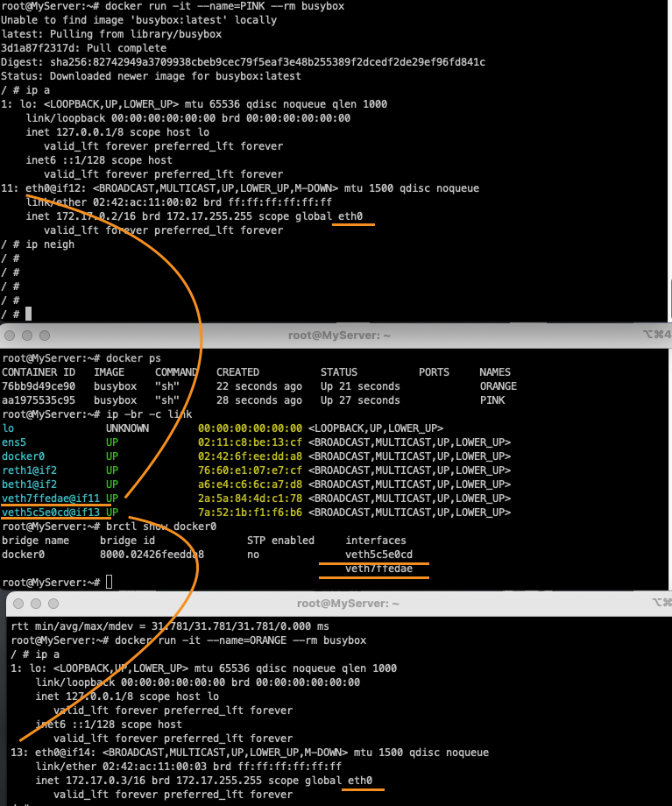Image resolution: width=672 pixels, height=806 pixels.
Task: Click the 'rtt min/avg/max/mdev' result line
Action: [x=170, y=626]
